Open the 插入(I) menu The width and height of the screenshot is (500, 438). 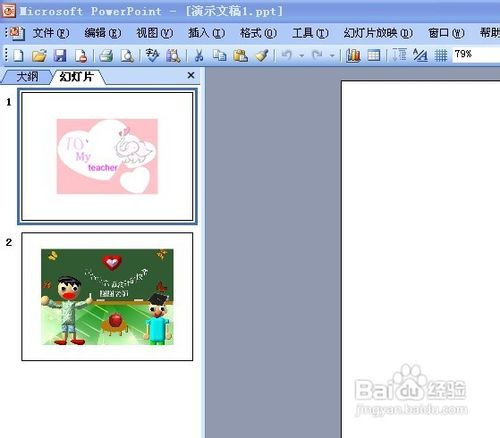point(207,33)
